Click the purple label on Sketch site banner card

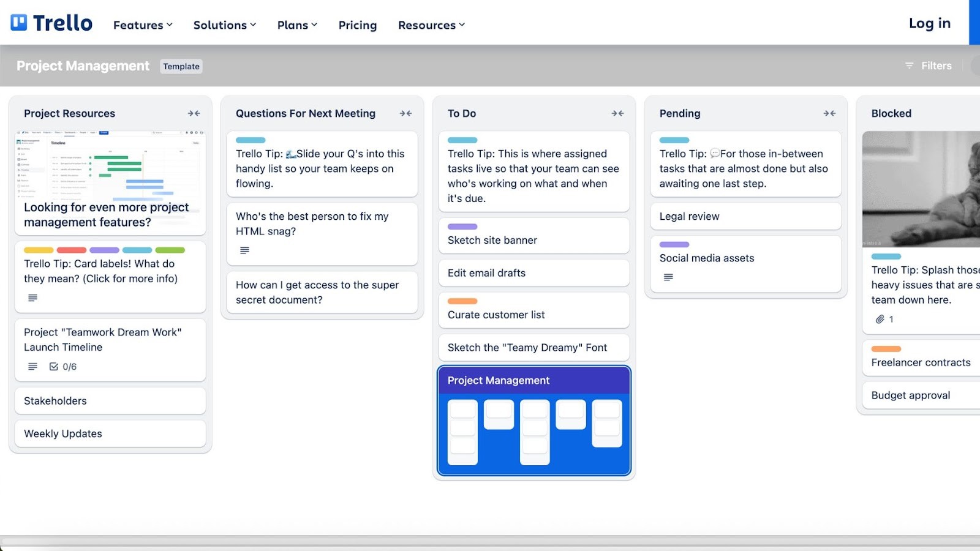point(461,225)
